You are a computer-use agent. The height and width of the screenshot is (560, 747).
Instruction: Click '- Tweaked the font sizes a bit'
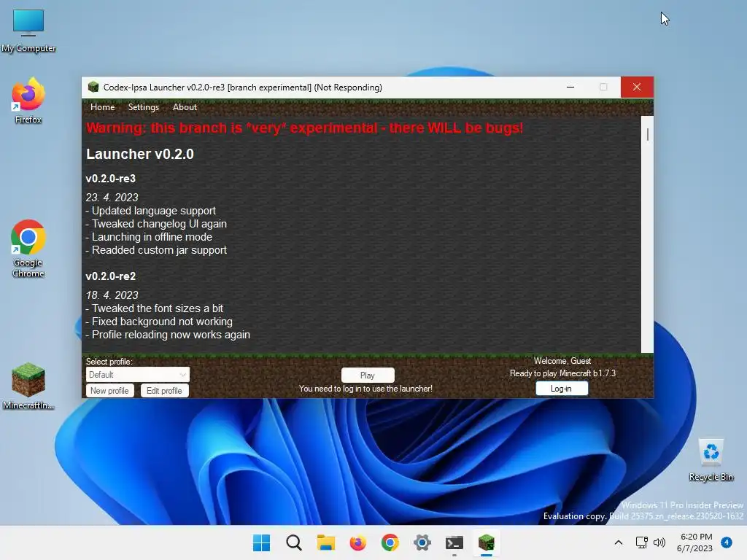point(155,308)
